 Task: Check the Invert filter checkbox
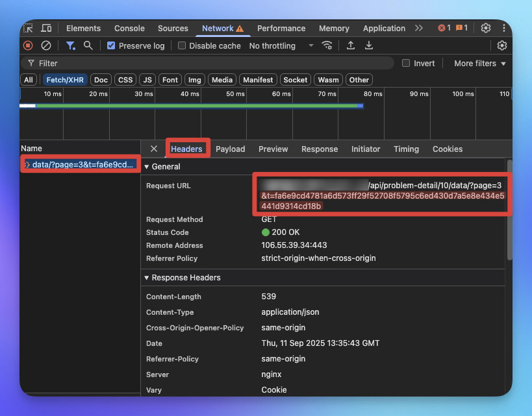[x=406, y=63]
